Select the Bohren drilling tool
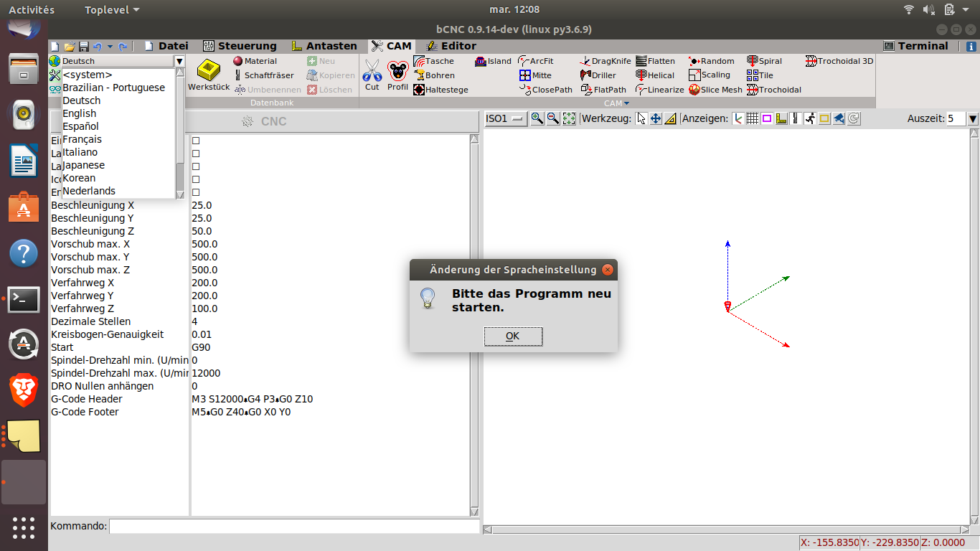The image size is (980, 551). (434, 75)
